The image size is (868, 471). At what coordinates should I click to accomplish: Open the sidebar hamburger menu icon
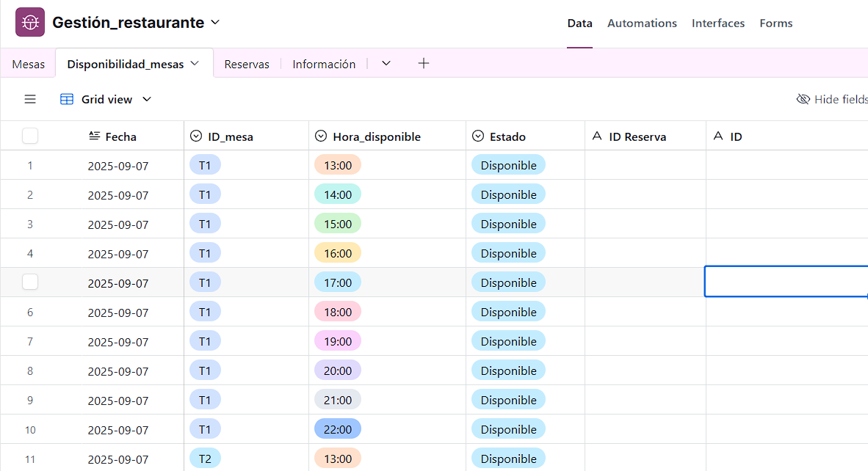pyautogui.click(x=30, y=99)
